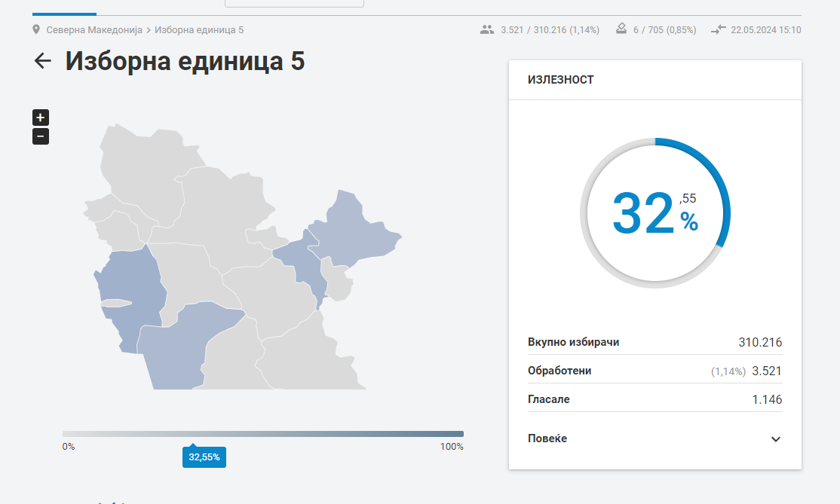Click the voters people icon
The height and width of the screenshot is (504, 840).
[x=487, y=29]
